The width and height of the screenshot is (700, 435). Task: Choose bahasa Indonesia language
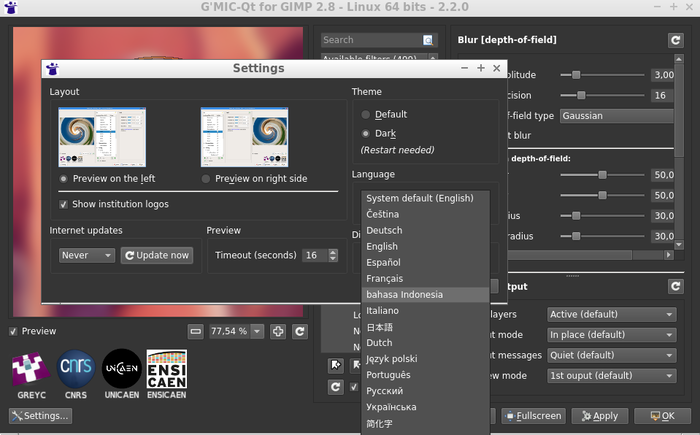[x=425, y=295]
